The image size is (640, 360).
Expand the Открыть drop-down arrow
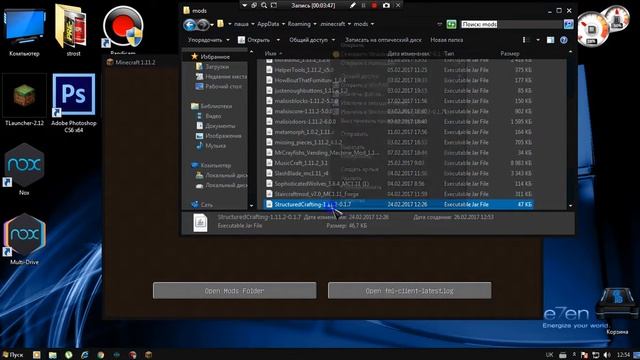(x=278, y=40)
